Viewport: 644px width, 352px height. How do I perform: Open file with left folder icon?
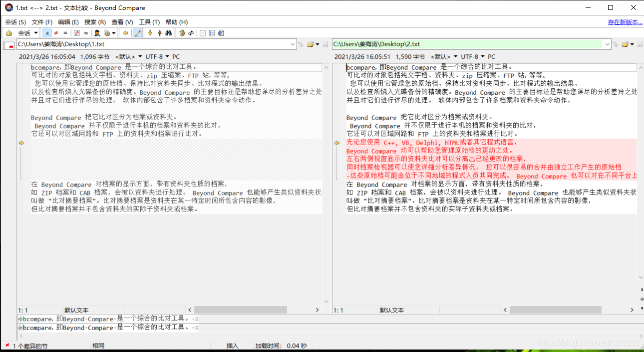[310, 44]
